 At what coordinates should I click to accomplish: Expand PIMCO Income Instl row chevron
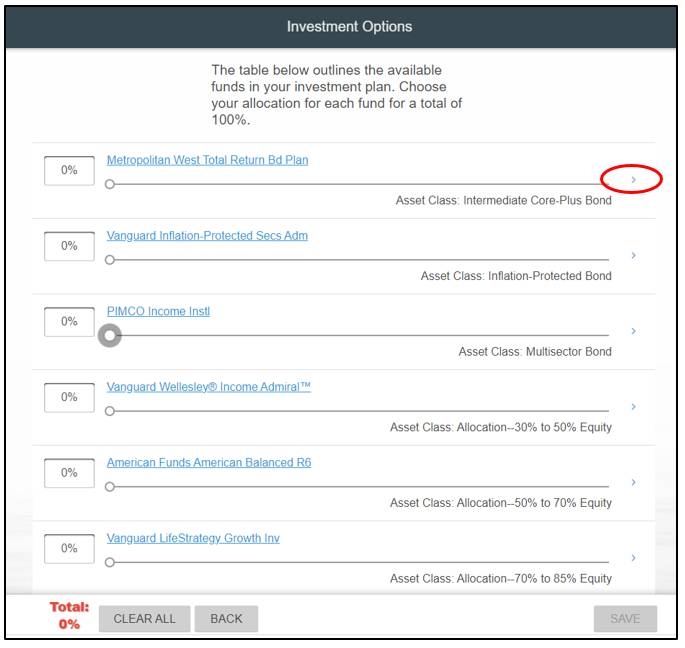click(x=633, y=331)
